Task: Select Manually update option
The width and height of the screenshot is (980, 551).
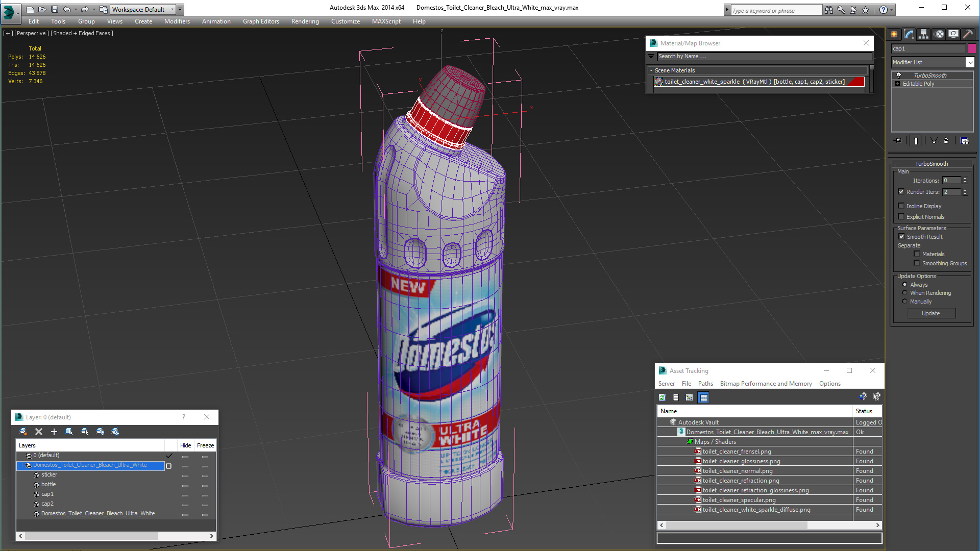Action: coord(904,302)
